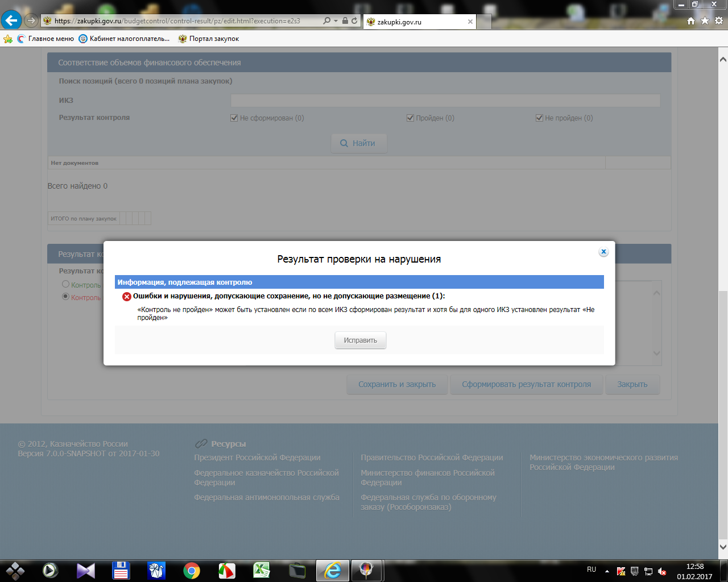Screen dimensions: 728x582
Task: Click the browser back arrow button
Action: point(11,20)
